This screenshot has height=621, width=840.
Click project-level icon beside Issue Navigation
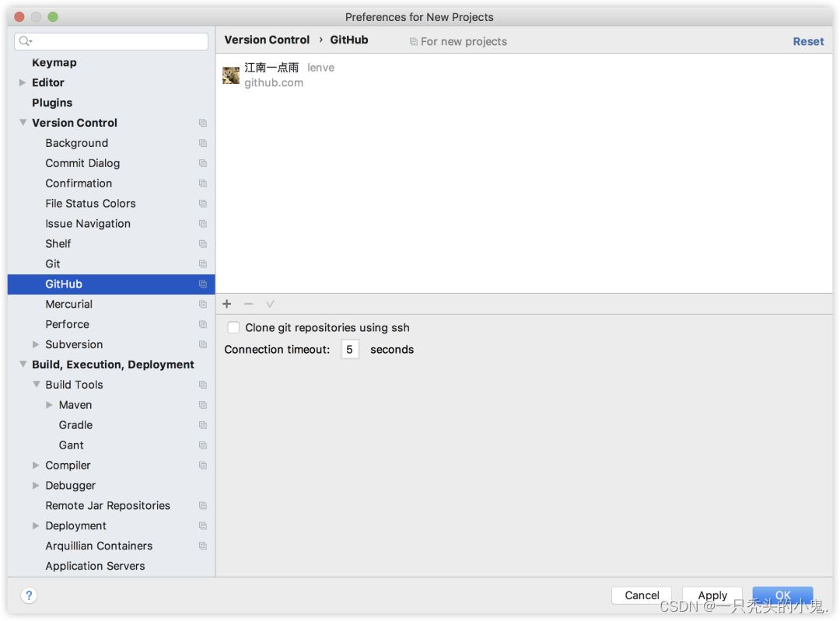coord(203,224)
